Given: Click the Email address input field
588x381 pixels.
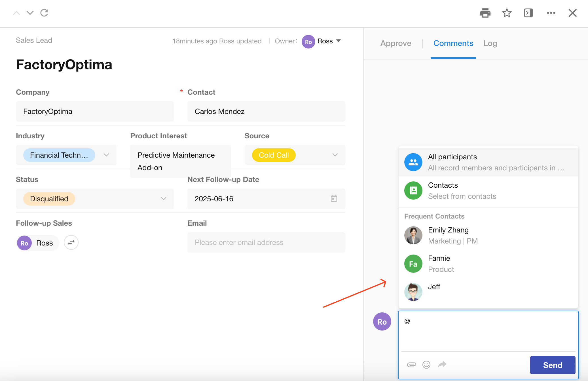Looking at the screenshot, I should coord(266,242).
